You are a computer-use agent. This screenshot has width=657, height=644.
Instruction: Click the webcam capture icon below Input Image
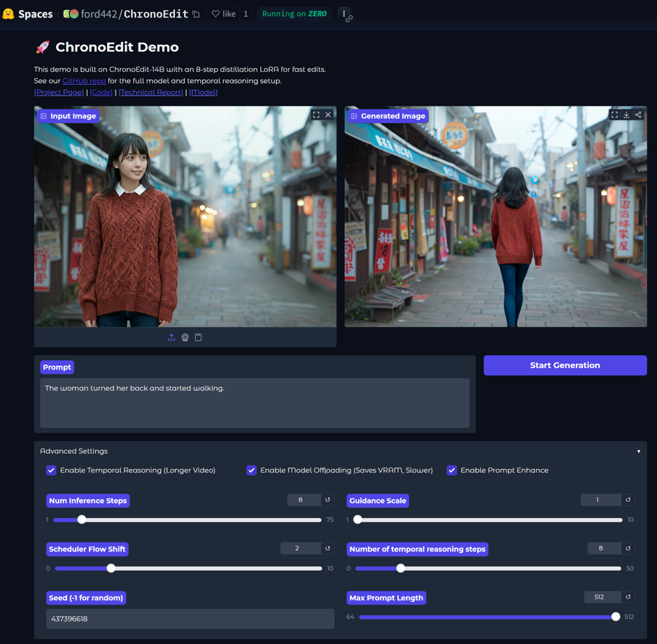point(185,337)
